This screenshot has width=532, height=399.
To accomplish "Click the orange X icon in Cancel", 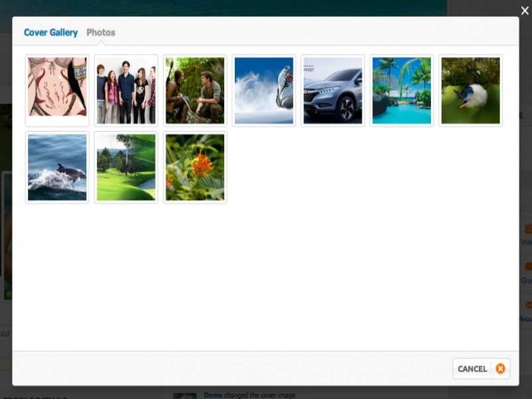I will coord(500,368).
